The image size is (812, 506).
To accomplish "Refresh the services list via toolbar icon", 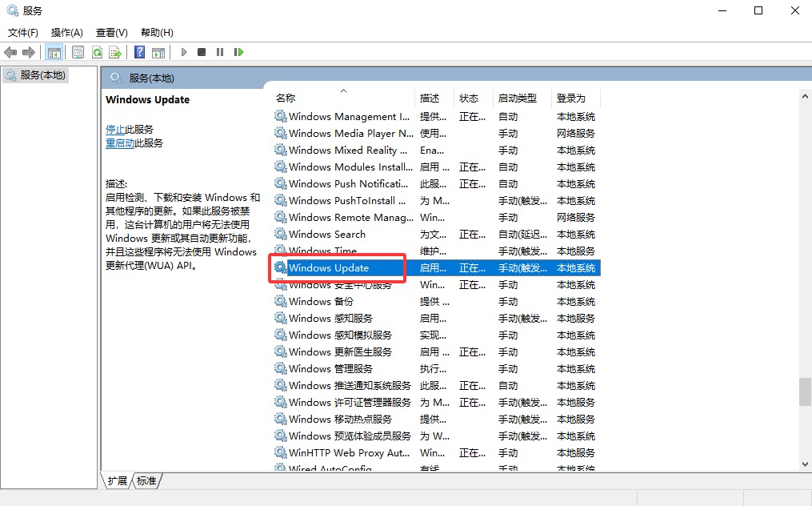I will point(97,52).
